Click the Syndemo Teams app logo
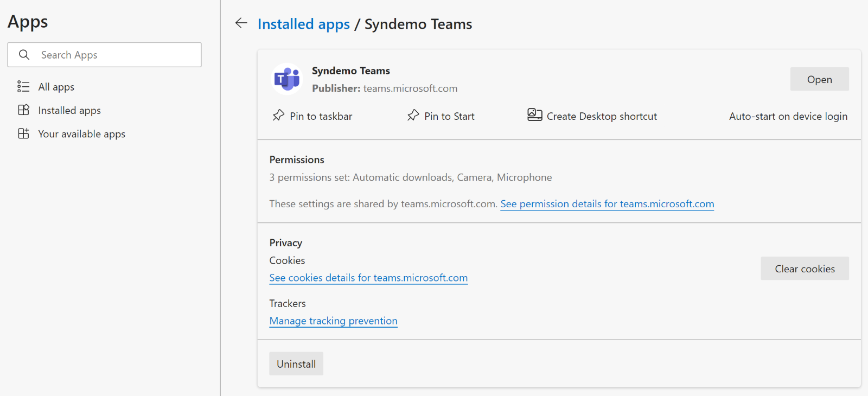 tap(286, 79)
